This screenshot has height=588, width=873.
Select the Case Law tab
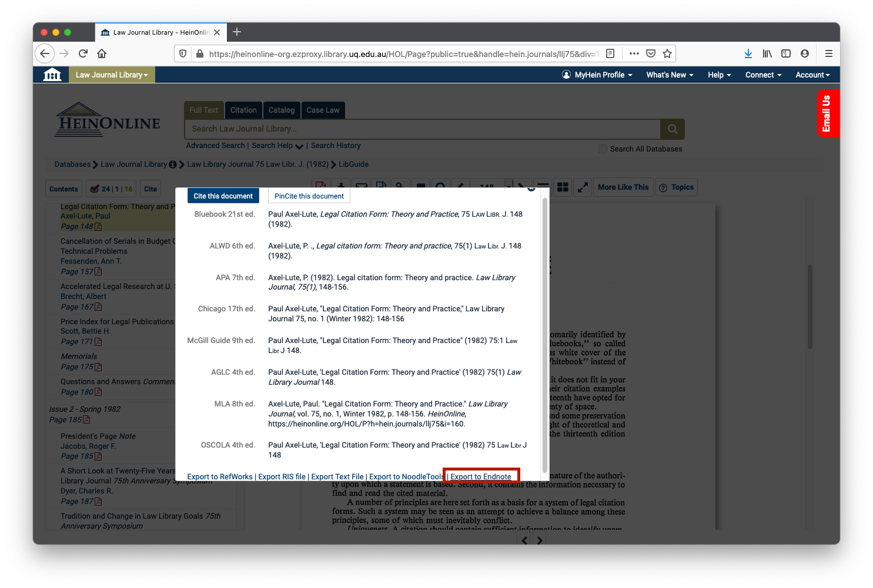point(323,110)
